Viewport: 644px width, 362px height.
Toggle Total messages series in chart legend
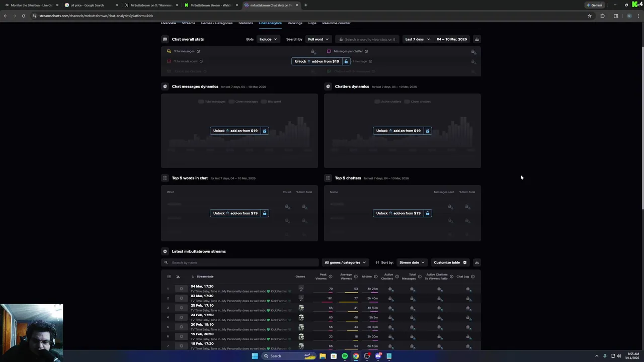pos(212,102)
